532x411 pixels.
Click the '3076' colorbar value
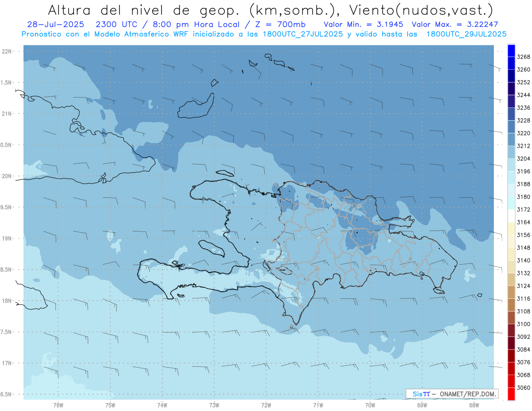[x=523, y=362]
